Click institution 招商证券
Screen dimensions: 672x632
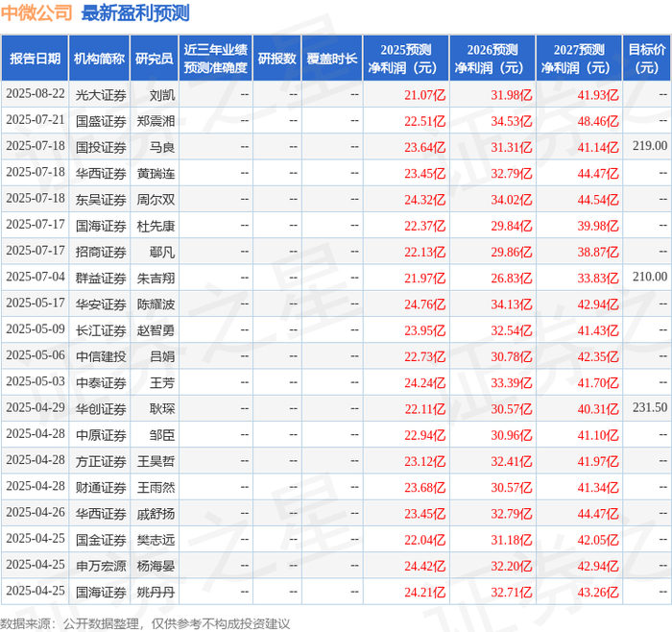point(101,252)
